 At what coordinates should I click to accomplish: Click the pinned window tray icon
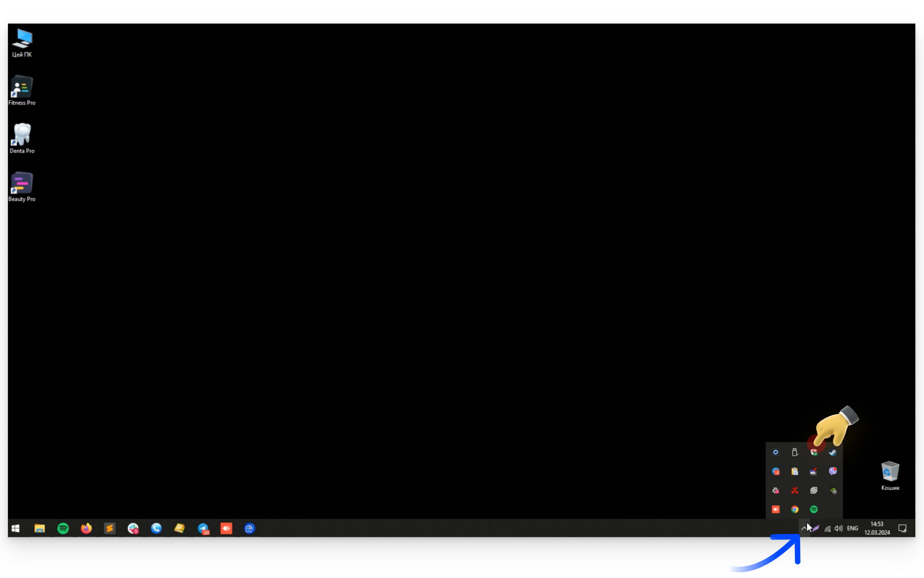click(814, 471)
